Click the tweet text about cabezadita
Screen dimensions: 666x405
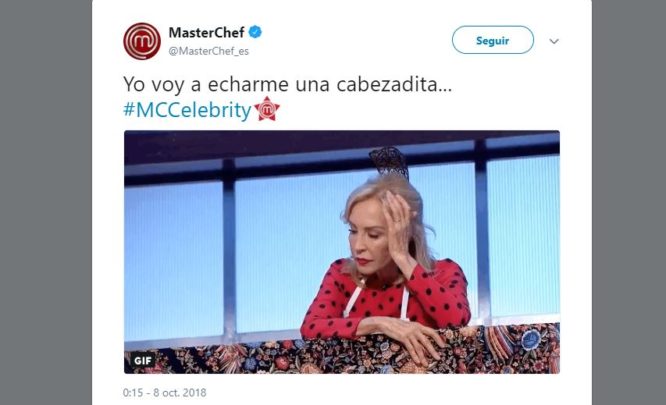(288, 84)
